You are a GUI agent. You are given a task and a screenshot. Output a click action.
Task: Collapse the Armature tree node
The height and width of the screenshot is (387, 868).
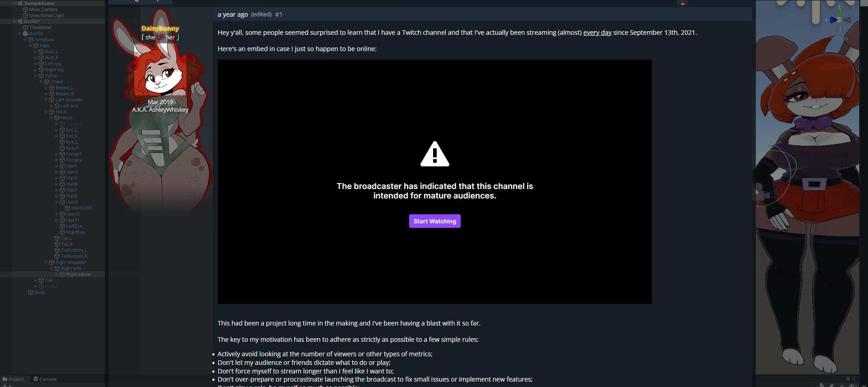pos(25,40)
